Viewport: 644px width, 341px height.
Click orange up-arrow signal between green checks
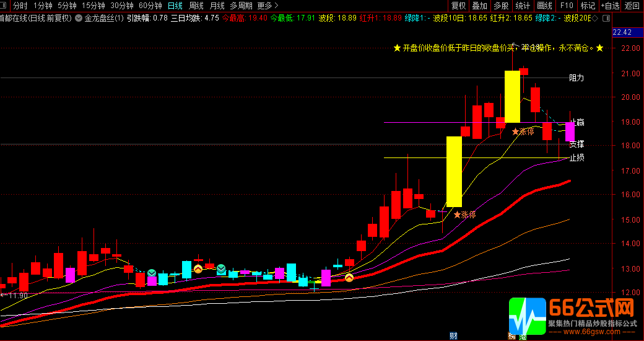[198, 269]
